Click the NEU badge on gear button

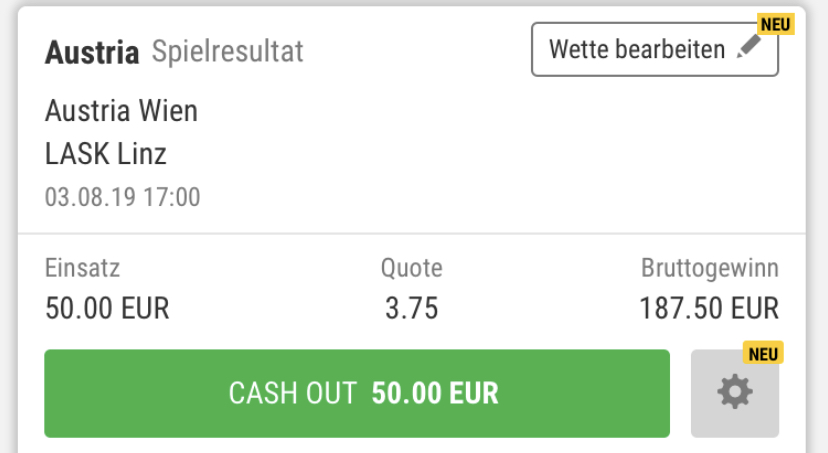763,353
